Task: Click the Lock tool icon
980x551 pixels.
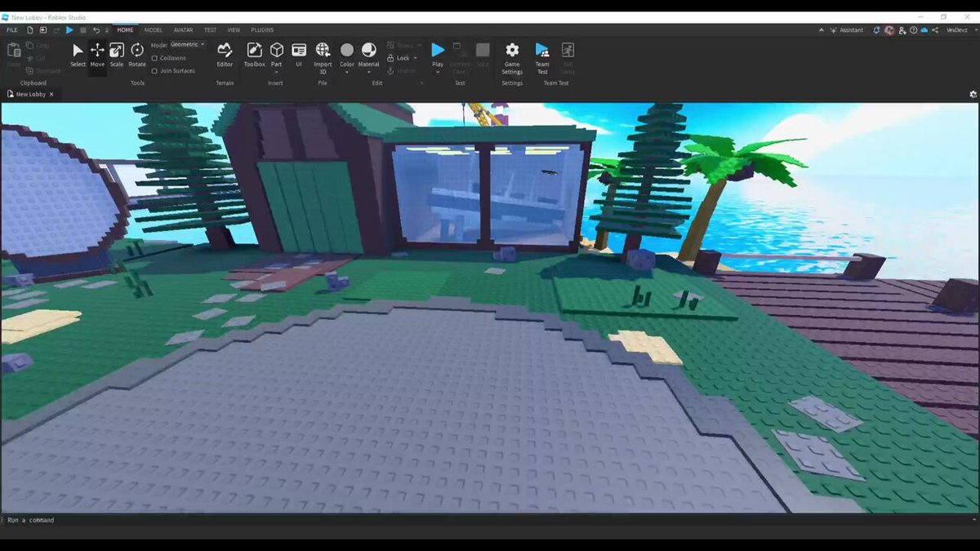Action: point(391,58)
